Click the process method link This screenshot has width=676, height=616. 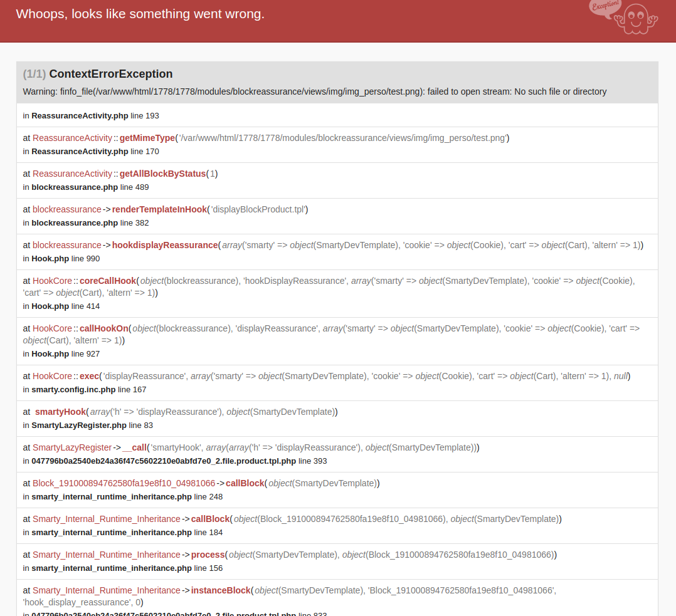click(208, 555)
